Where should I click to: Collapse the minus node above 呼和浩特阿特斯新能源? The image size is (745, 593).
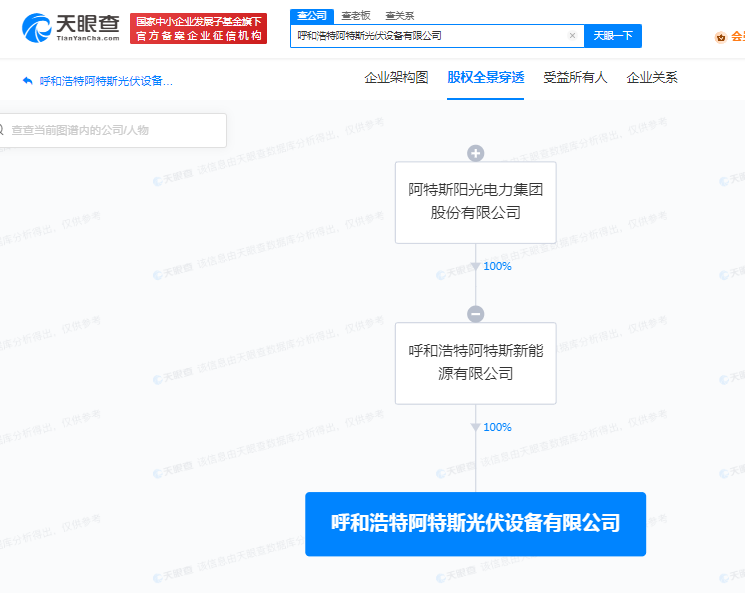pos(476,314)
